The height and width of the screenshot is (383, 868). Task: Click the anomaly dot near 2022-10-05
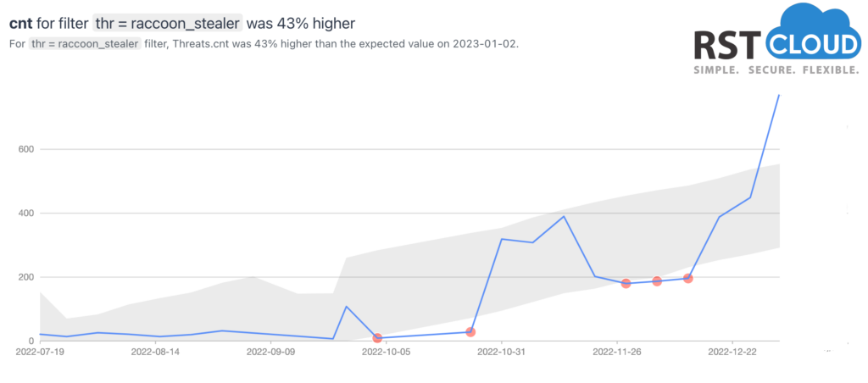click(x=377, y=338)
